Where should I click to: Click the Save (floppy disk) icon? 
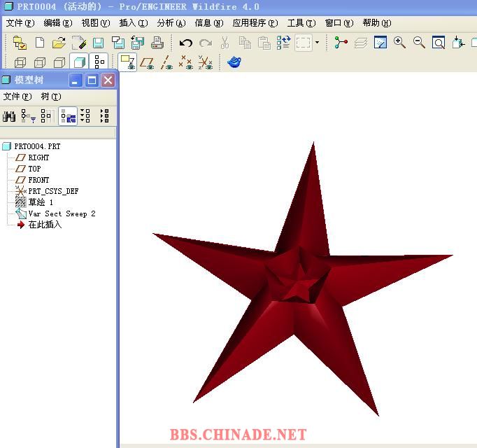pyautogui.click(x=98, y=43)
